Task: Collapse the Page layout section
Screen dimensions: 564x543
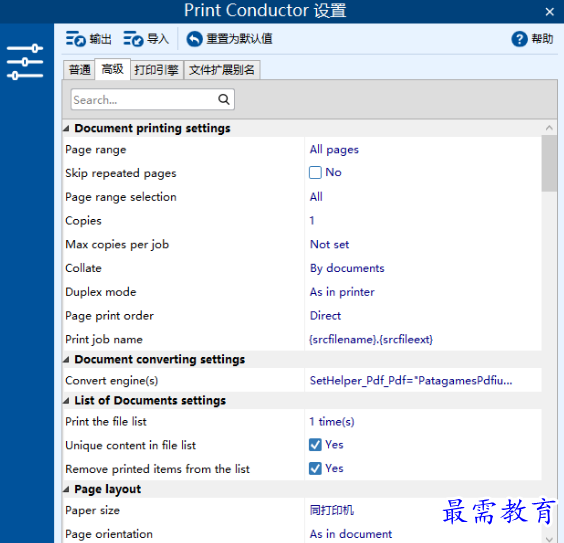Action: 66,489
